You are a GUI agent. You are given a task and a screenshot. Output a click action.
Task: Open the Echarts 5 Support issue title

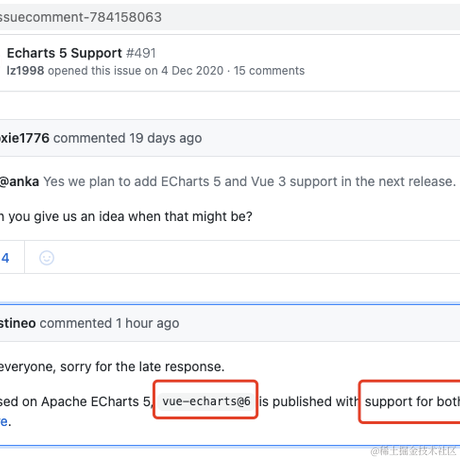(x=65, y=53)
